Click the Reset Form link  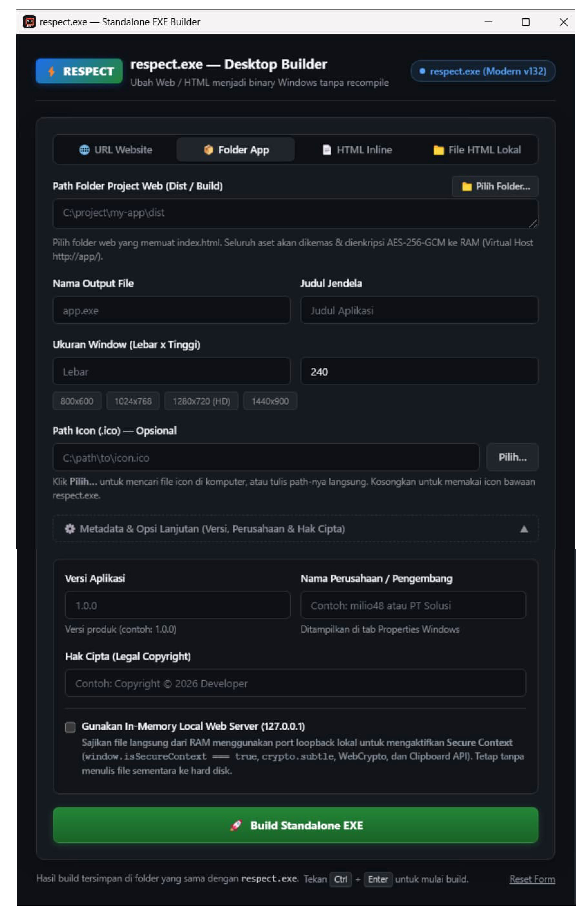point(532,879)
